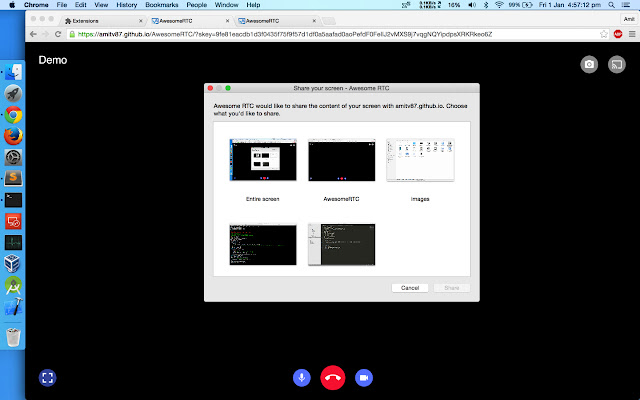This screenshot has height=400, width=640.
Task: Reload the page
Action: (x=58, y=34)
